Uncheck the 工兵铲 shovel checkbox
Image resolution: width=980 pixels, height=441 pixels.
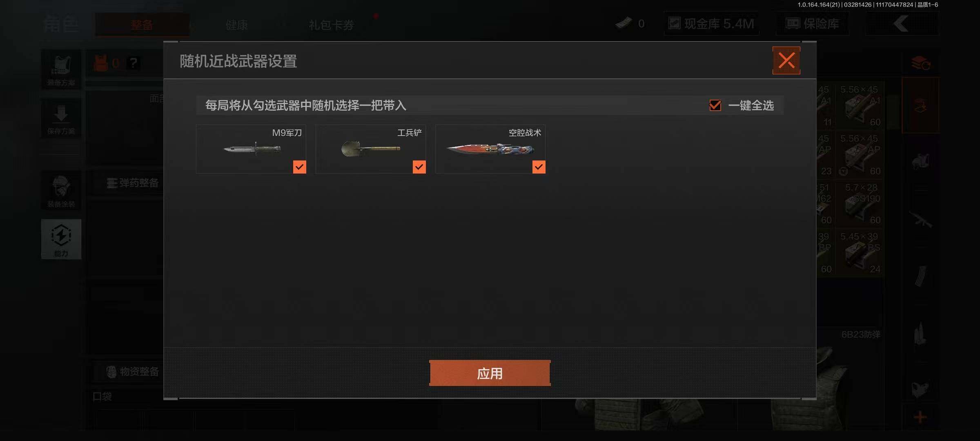tap(419, 167)
